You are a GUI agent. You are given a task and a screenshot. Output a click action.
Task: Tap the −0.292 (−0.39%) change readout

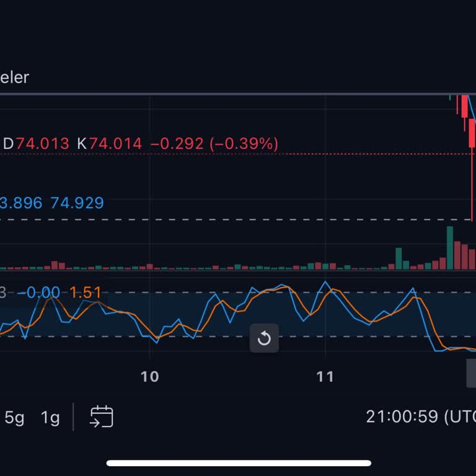coord(214,144)
